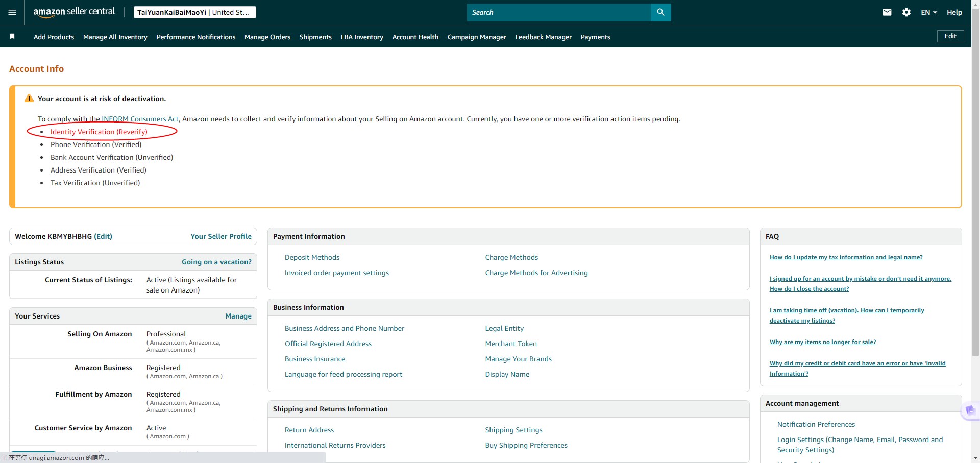Open Business Address and Phone Number
The height and width of the screenshot is (463, 980).
(345, 328)
